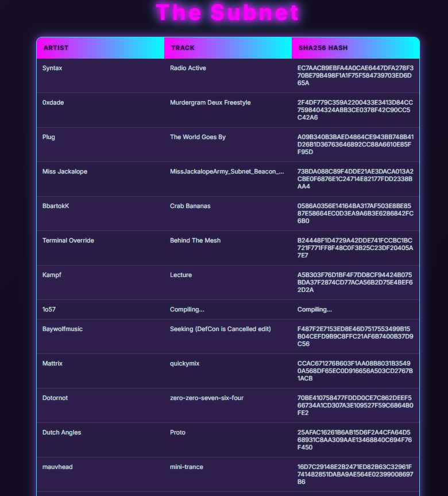Click track 'zero-zero-seven-six-four'

pyautogui.click(x=207, y=398)
